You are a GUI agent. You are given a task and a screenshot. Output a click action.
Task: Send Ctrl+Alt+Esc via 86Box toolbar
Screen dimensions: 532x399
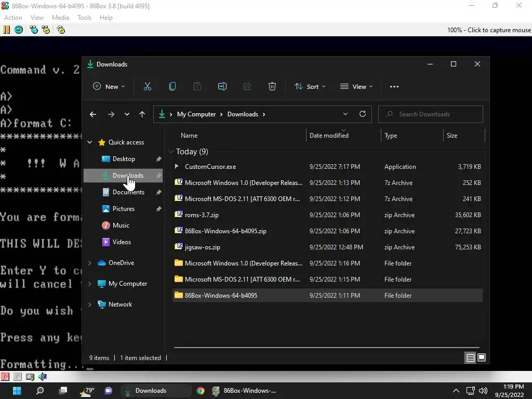pyautogui.click(x=46, y=30)
